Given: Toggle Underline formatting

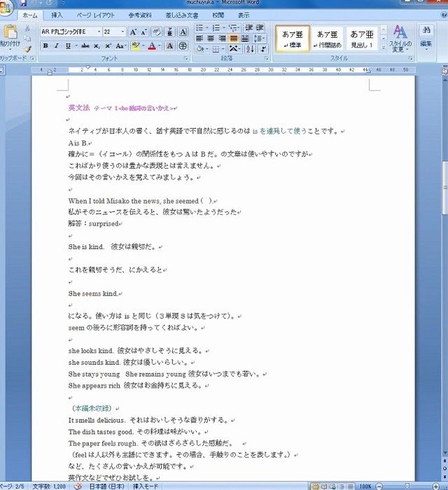Looking at the screenshot, I should 68,46.
